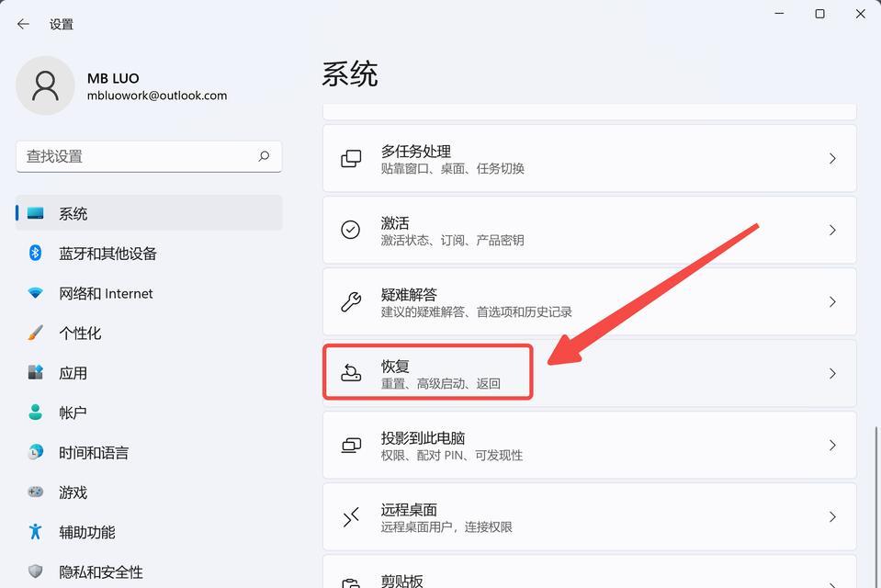The image size is (881, 588).
Task: Click the 查找设置 search field
Action: pos(149,156)
